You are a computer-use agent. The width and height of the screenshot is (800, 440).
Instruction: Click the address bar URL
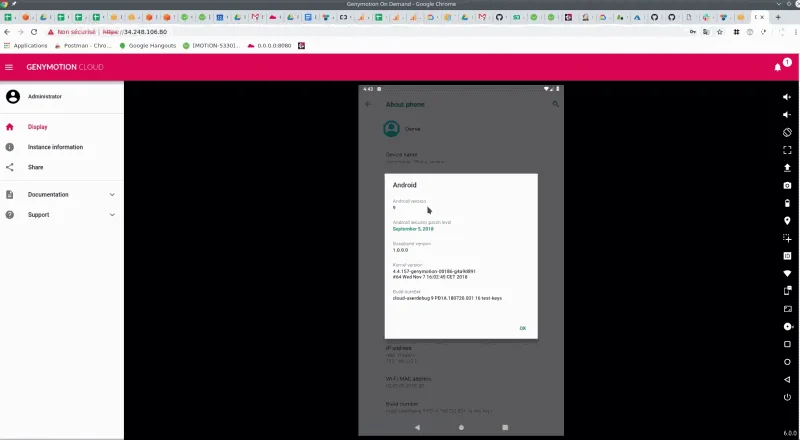(x=135, y=32)
